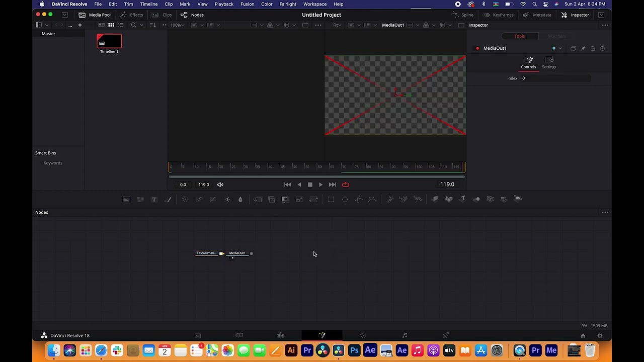Toggle the Keyframes panel
This screenshot has width=644, height=362.
click(499, 15)
